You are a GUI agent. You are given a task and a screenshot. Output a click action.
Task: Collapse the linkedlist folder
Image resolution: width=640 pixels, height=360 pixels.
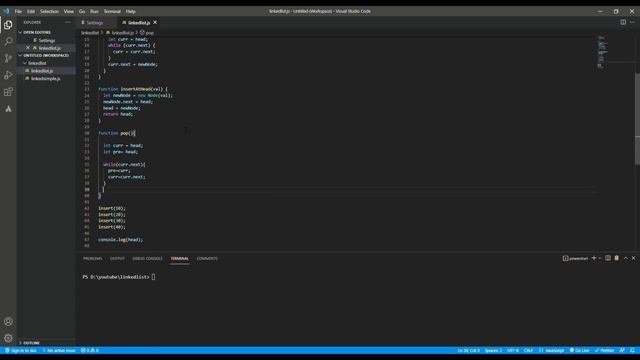[46, 63]
